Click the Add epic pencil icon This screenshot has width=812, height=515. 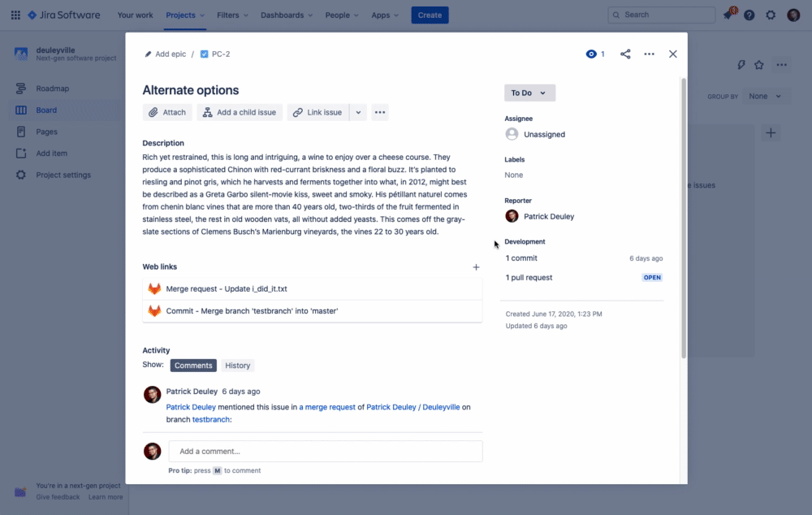(148, 54)
